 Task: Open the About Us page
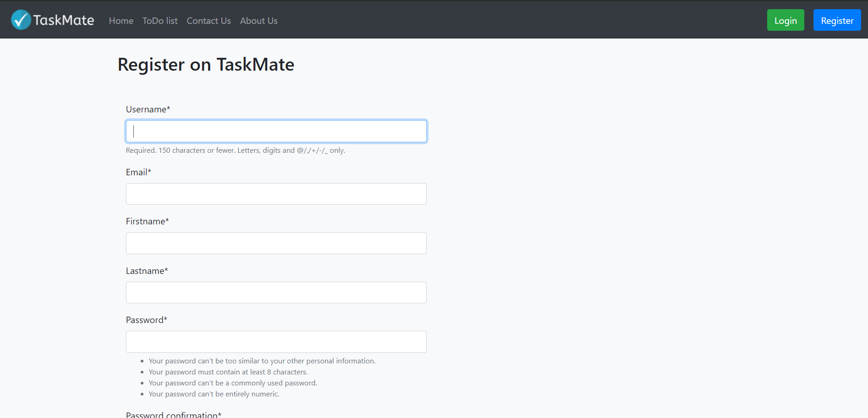(258, 21)
